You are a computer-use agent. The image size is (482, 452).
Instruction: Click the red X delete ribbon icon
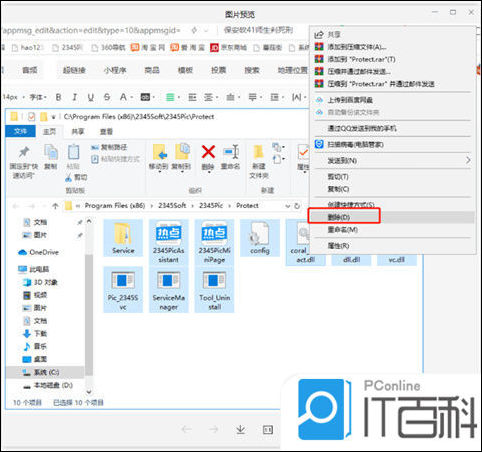tap(208, 152)
